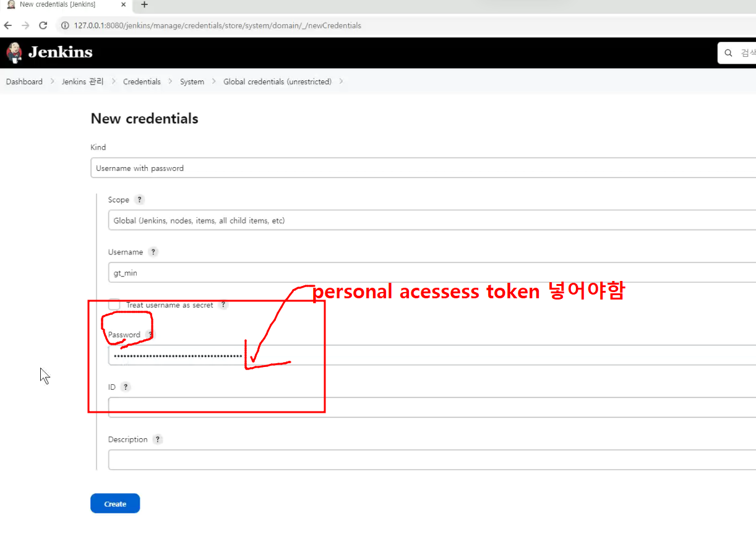Expand the chevron after Credentials breadcrumb
Viewport: 756px width, 552px height.
pos(170,82)
